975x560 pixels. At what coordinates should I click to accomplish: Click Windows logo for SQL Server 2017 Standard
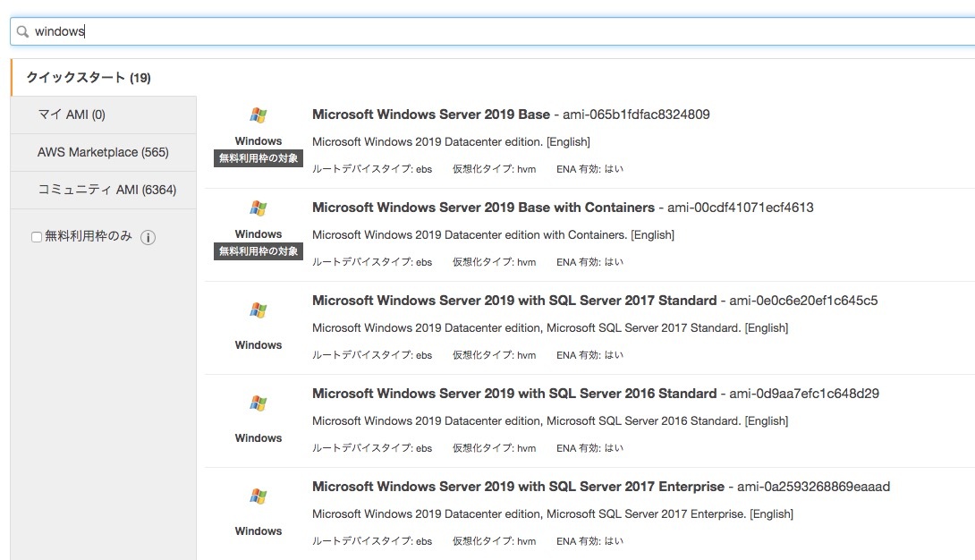point(259,310)
